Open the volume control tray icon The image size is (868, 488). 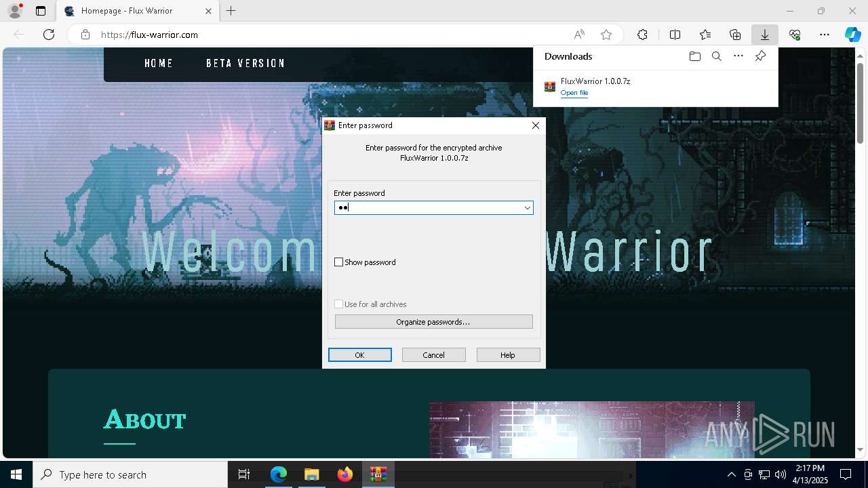tap(781, 474)
